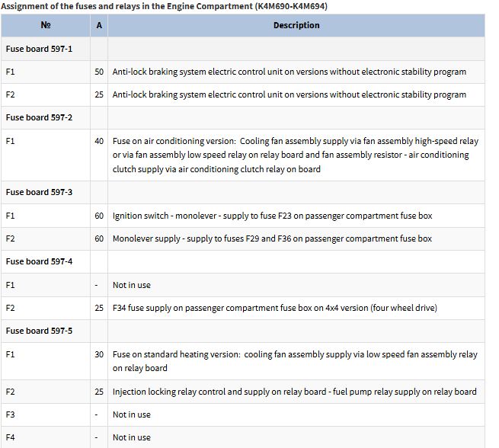Select the "Fuse board 597-4" section row

coord(39,261)
